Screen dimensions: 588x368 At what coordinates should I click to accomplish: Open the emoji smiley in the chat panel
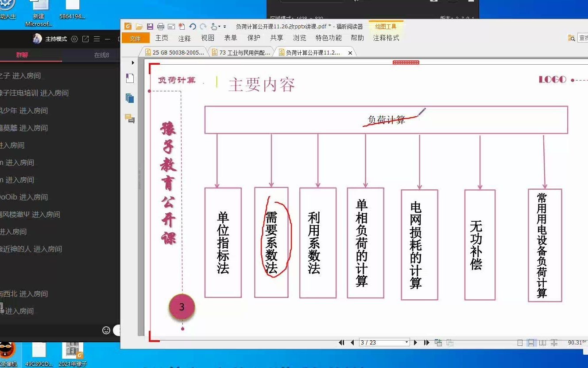[106, 330]
